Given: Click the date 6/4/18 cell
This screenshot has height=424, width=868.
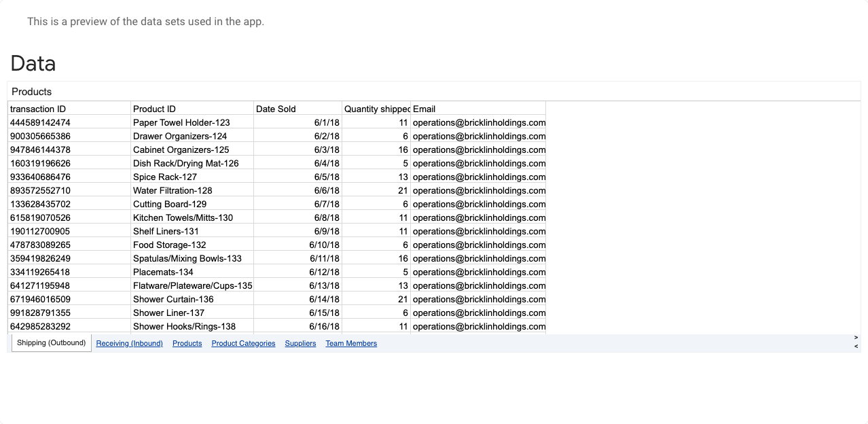Looking at the screenshot, I should tap(298, 163).
